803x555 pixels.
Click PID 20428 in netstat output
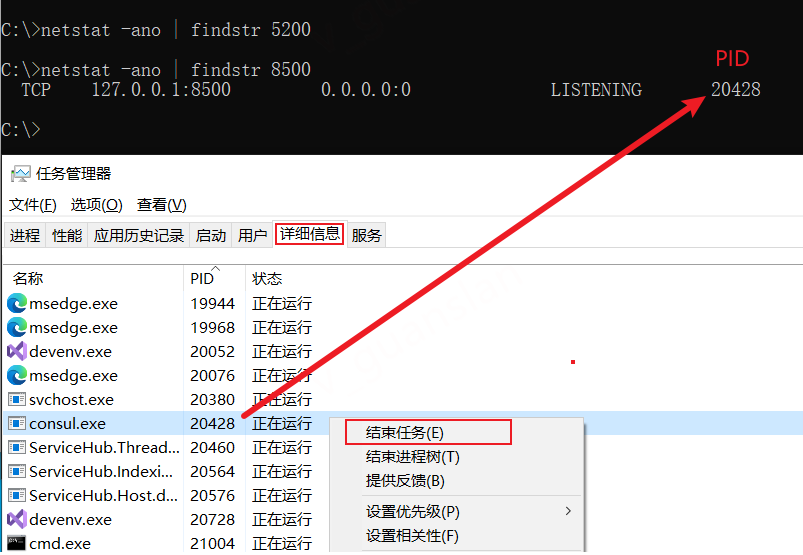point(735,90)
